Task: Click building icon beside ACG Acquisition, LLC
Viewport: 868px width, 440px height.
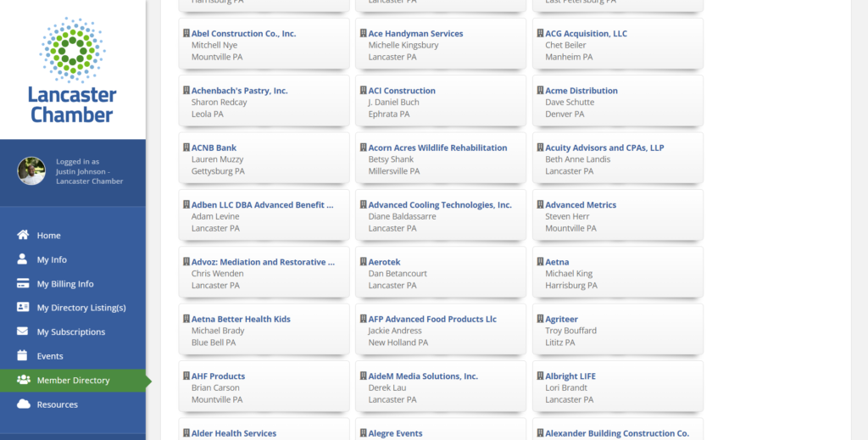Action: (540, 33)
